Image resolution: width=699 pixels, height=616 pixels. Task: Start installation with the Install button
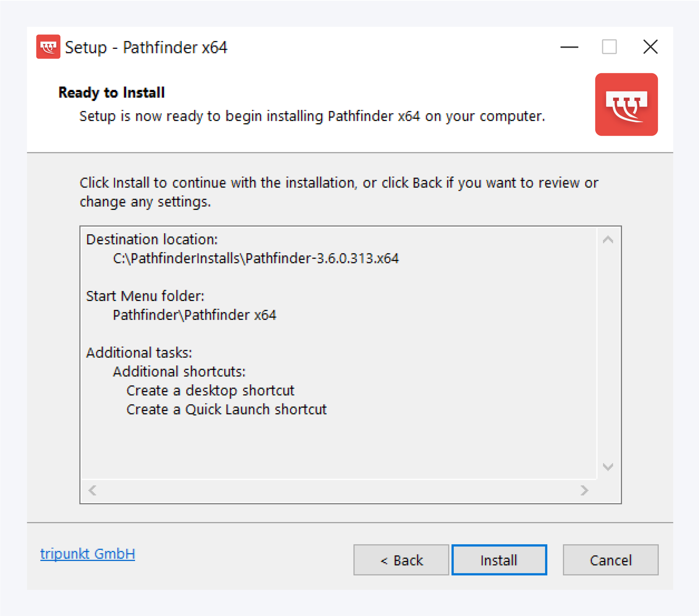click(x=499, y=560)
